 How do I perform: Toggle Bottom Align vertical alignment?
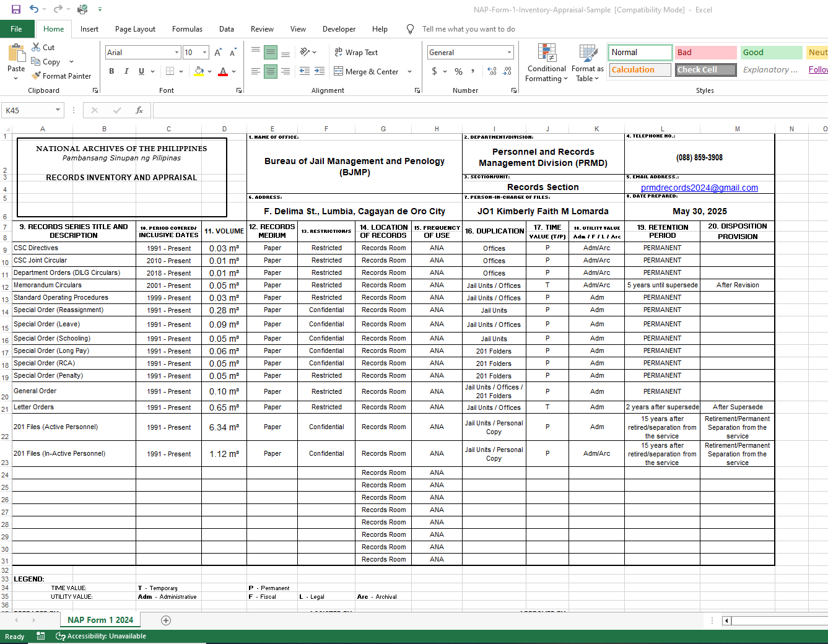tap(285, 53)
